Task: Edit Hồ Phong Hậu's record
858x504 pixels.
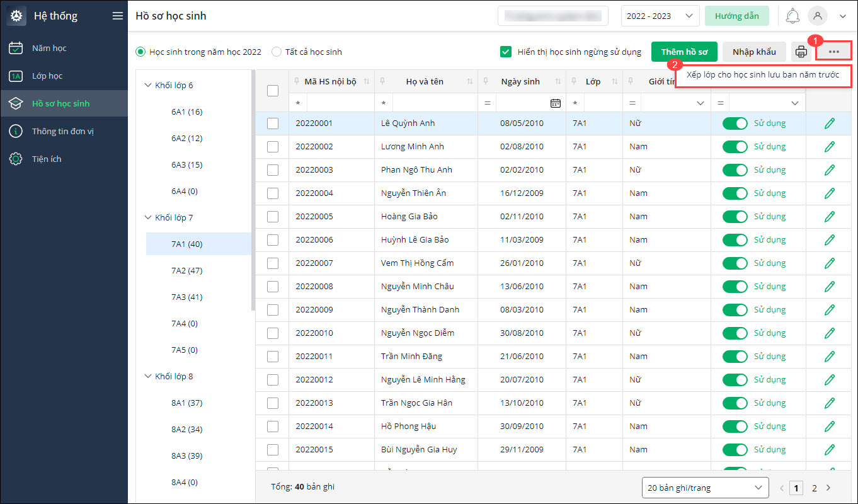Action: (830, 427)
